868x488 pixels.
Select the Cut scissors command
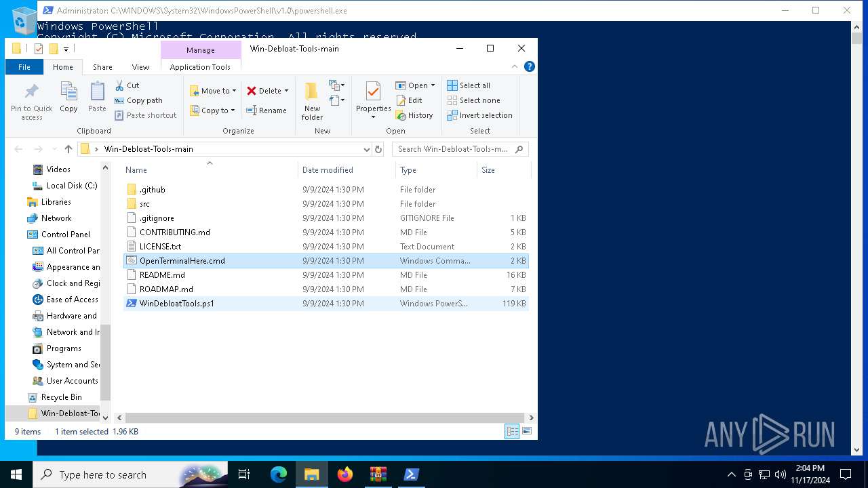[127, 85]
